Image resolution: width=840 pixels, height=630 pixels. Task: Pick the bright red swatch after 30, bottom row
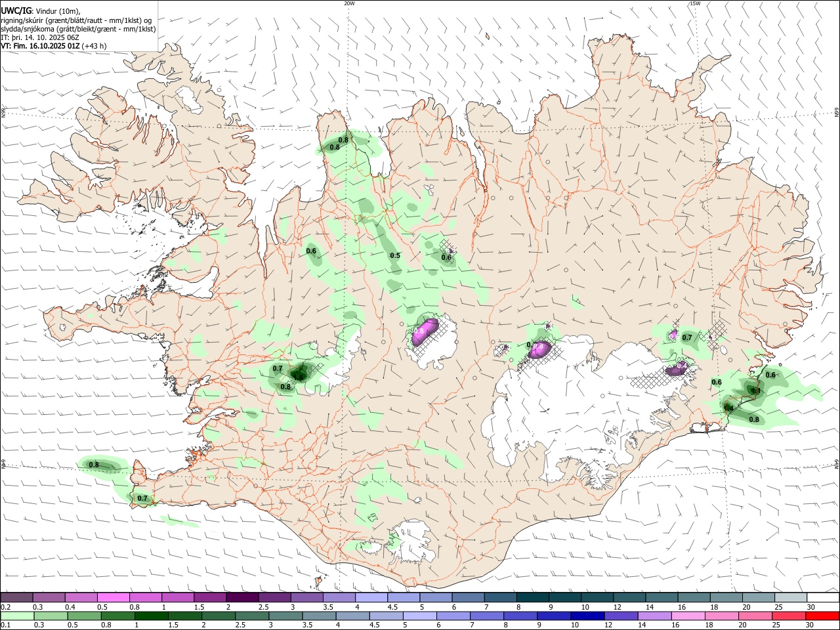(x=822, y=616)
